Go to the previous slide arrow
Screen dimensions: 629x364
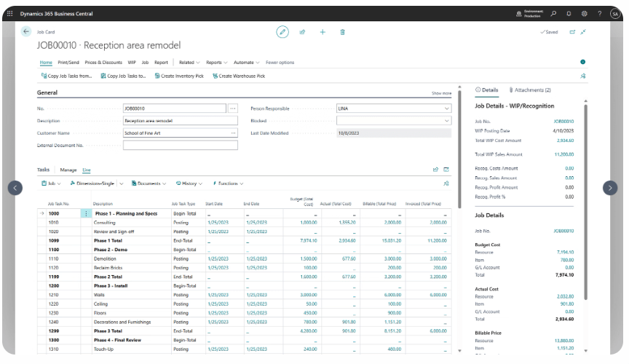click(15, 188)
